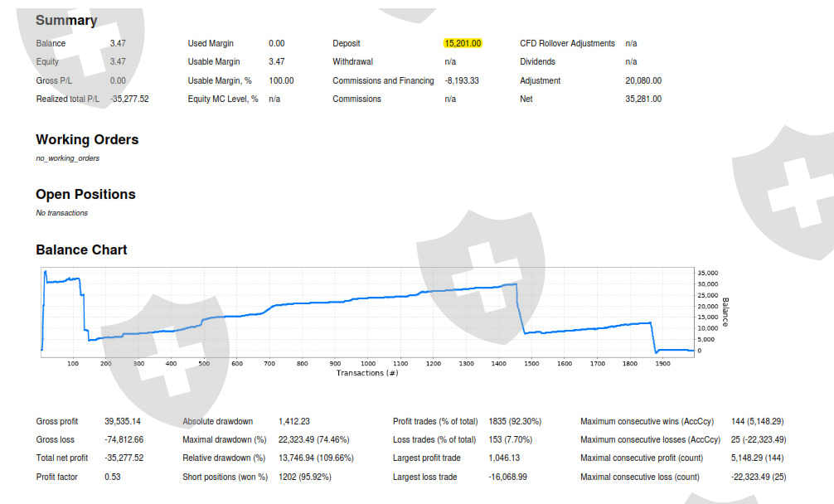This screenshot has height=504, width=834.
Task: Select the Balance Chart heading
Action: point(81,250)
